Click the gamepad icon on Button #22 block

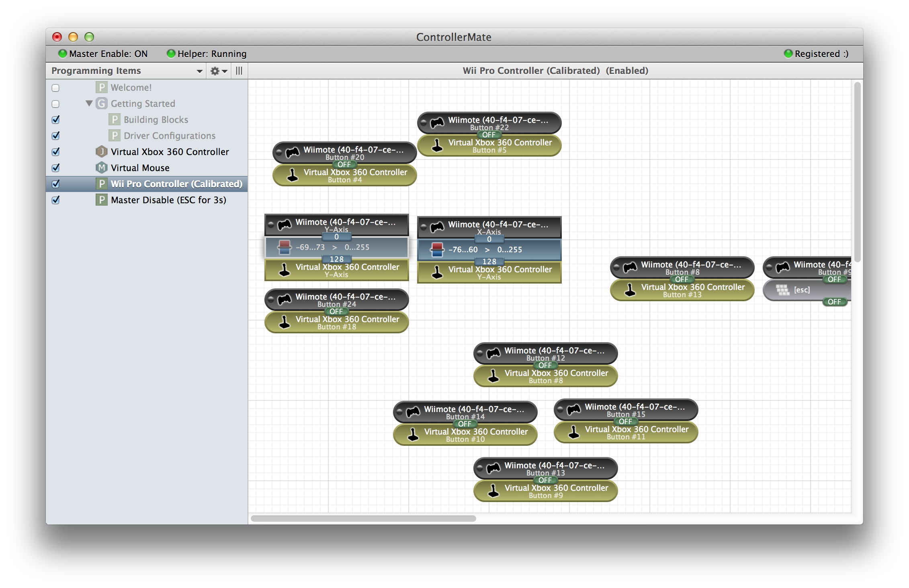click(437, 122)
